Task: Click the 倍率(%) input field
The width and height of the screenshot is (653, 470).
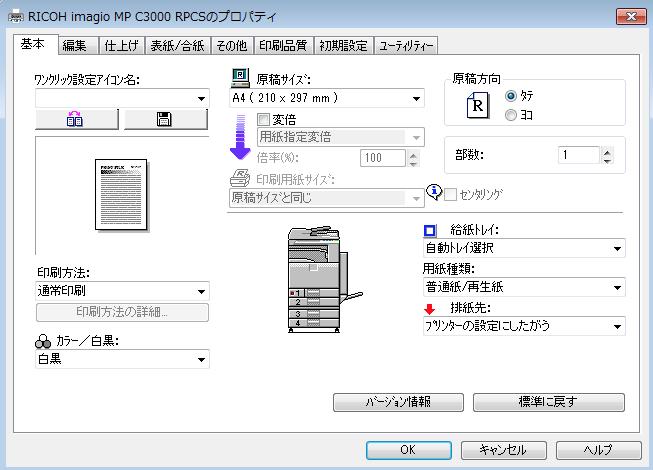Action: pyautogui.click(x=383, y=158)
